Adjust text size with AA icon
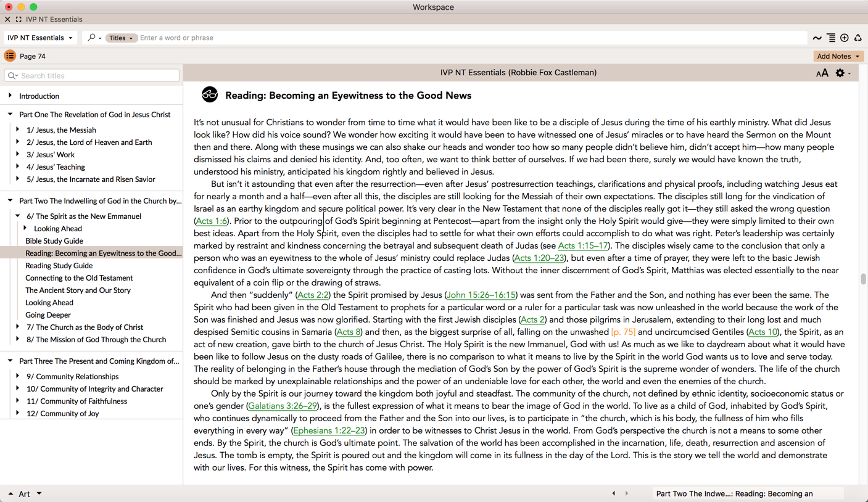868x502 pixels. (x=822, y=73)
